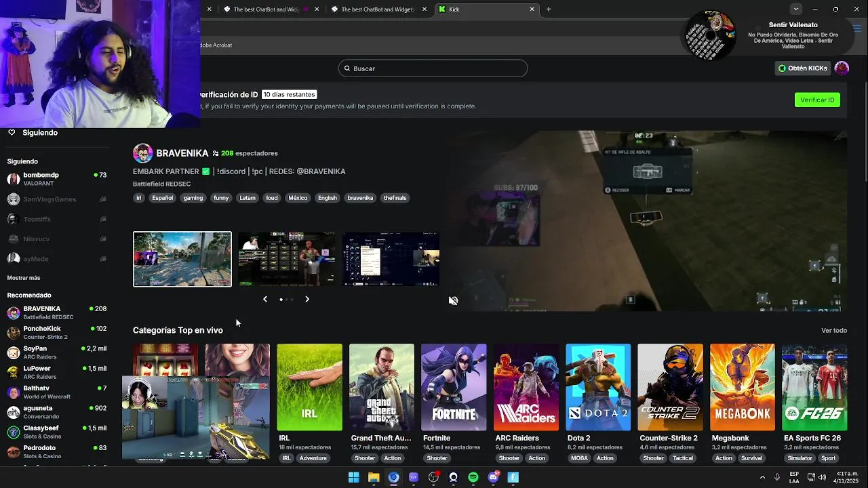The image size is (868, 488).
Task: Show hidden system tray icons
Action: tap(762, 477)
